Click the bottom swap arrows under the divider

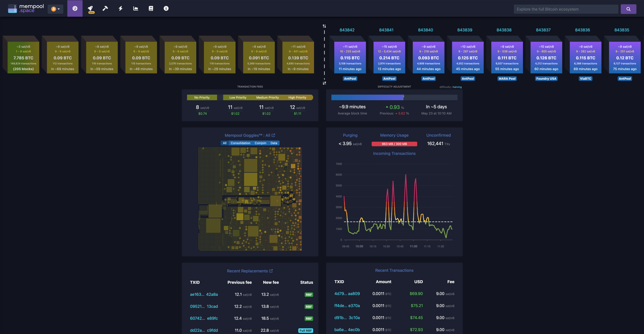click(x=324, y=83)
